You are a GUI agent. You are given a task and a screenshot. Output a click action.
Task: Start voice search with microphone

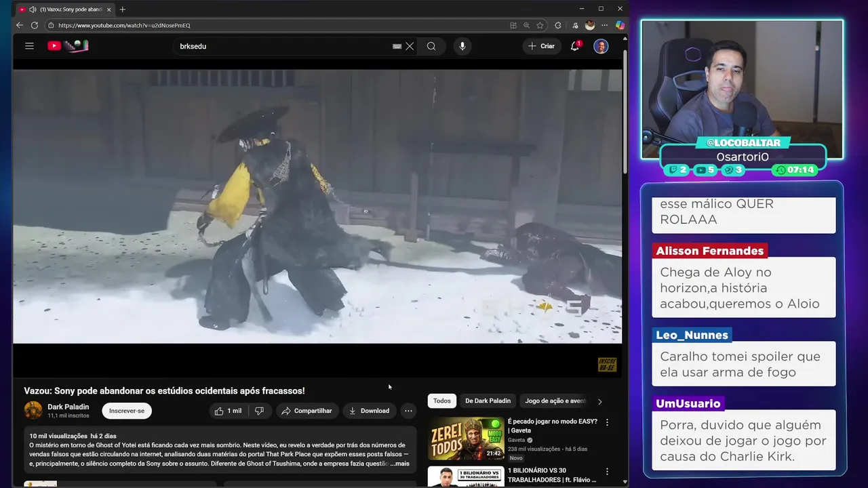pos(462,46)
